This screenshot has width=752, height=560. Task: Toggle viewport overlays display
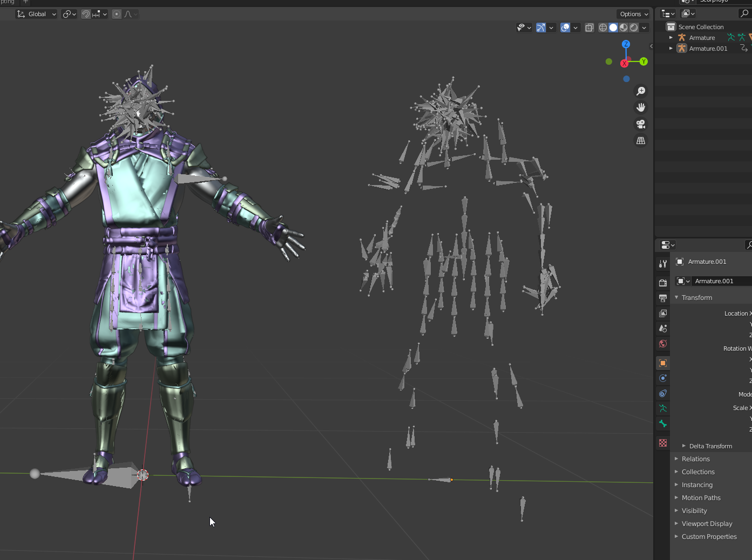point(565,28)
